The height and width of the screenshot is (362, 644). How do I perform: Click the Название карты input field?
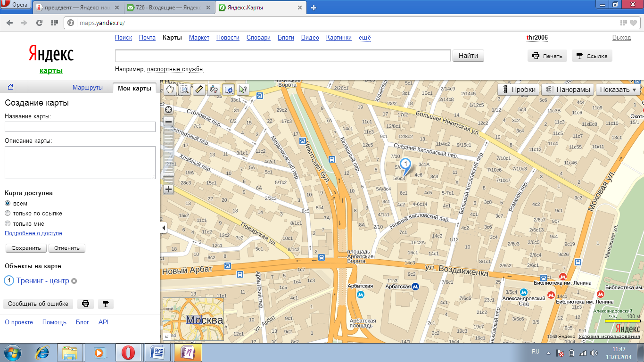point(80,127)
